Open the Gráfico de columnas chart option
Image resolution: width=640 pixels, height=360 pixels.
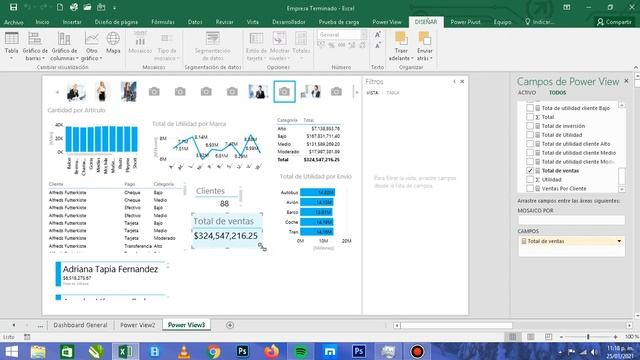tap(64, 46)
